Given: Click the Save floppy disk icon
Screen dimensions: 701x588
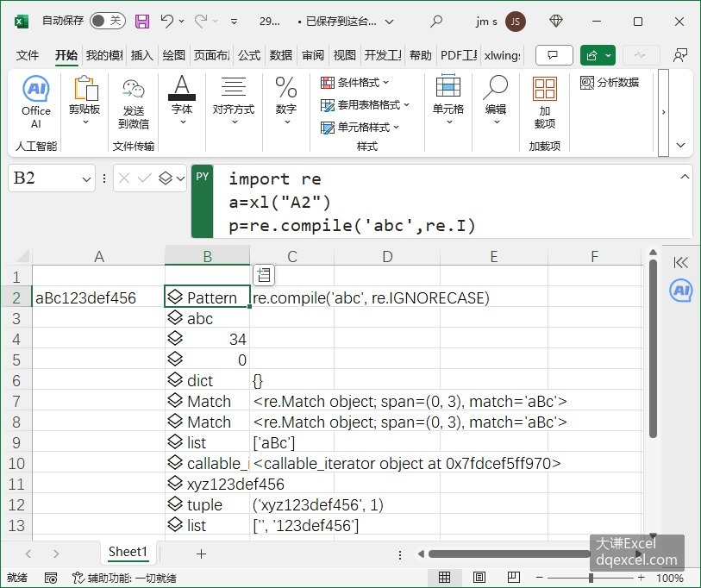Looking at the screenshot, I should click(x=142, y=21).
